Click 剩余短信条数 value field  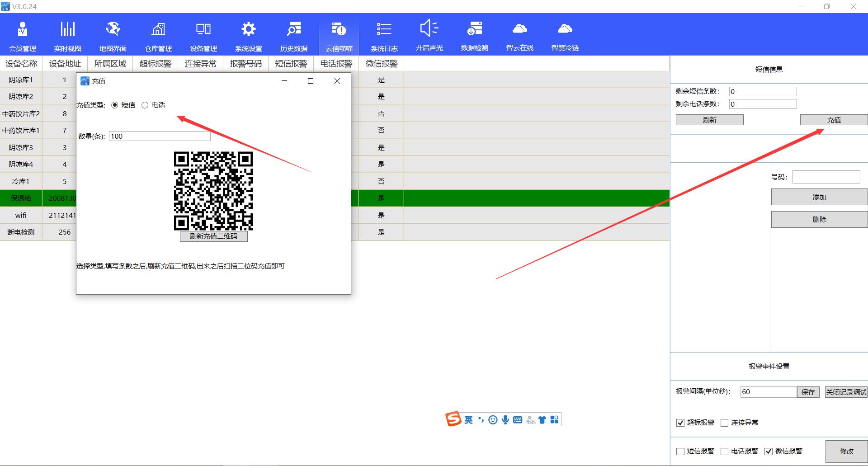click(763, 91)
